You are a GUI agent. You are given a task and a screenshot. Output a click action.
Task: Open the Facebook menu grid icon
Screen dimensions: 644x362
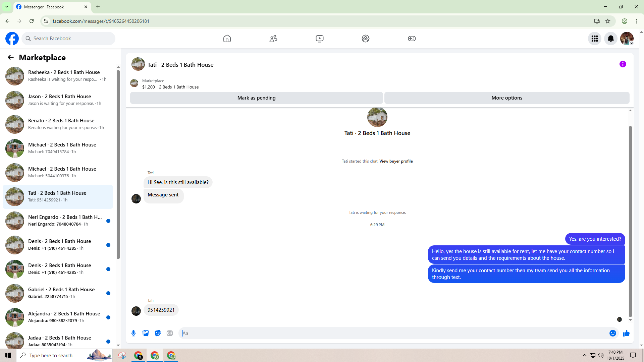click(x=595, y=39)
